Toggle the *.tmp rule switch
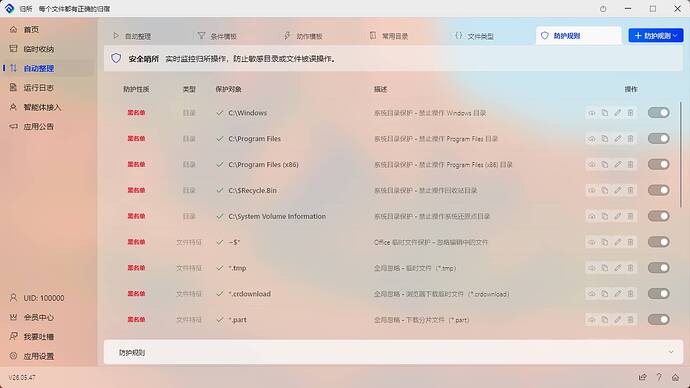This screenshot has width=690, height=388. (659, 268)
